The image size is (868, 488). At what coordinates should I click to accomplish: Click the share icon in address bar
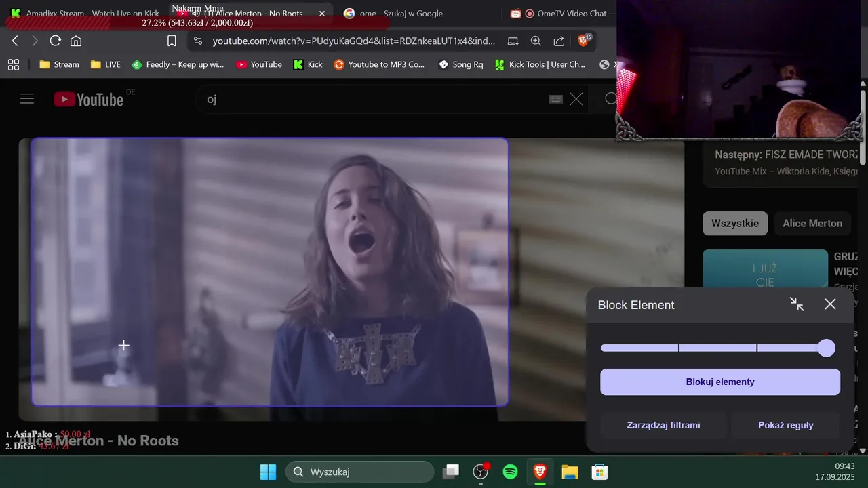[559, 41]
